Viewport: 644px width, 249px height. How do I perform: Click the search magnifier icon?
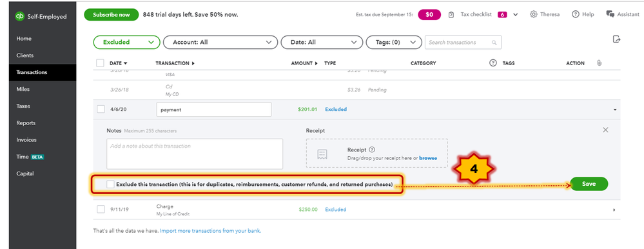494,43
